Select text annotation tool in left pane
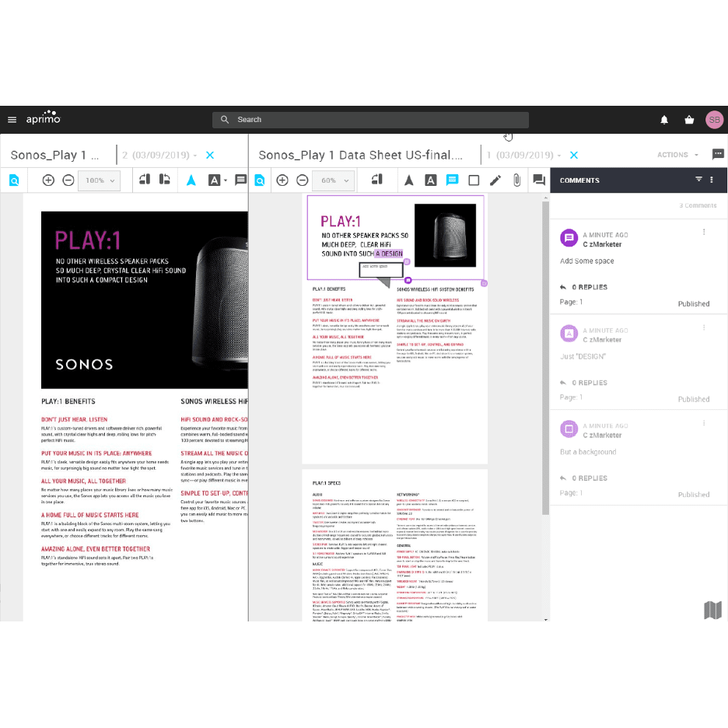This screenshot has height=728, width=728. click(214, 180)
